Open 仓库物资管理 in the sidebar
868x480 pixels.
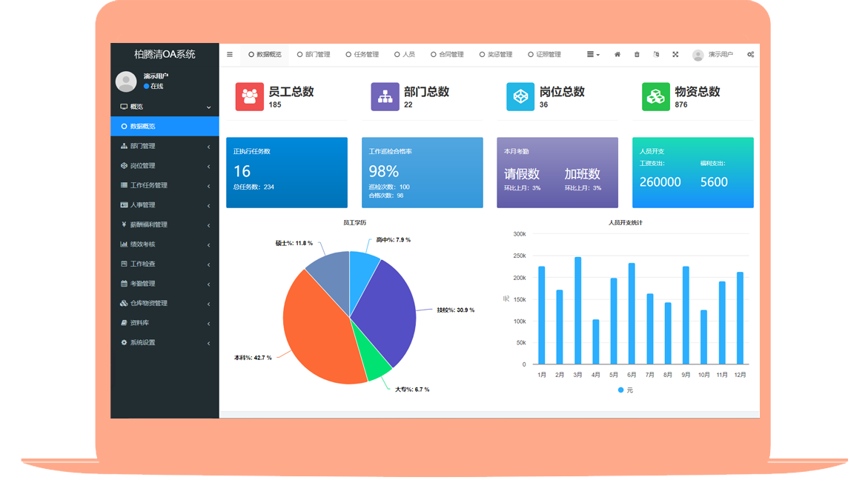(165, 303)
